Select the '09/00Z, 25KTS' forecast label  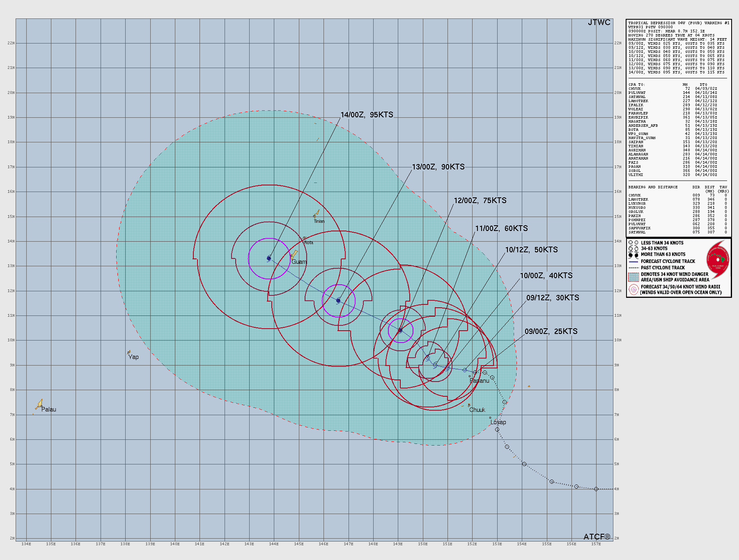coord(551,331)
